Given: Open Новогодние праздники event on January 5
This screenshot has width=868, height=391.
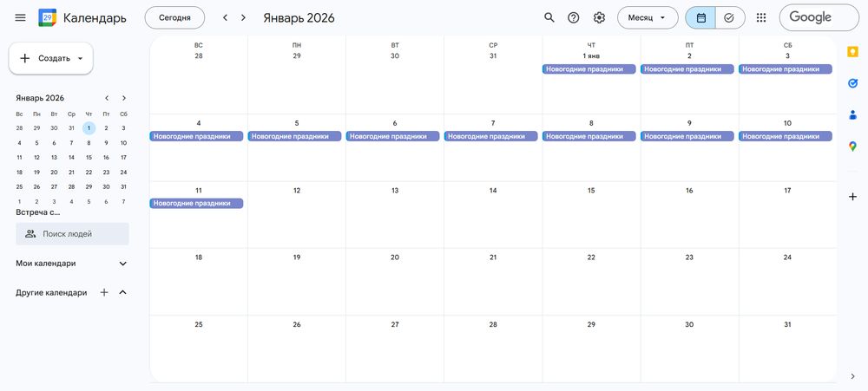Looking at the screenshot, I should click(x=294, y=136).
